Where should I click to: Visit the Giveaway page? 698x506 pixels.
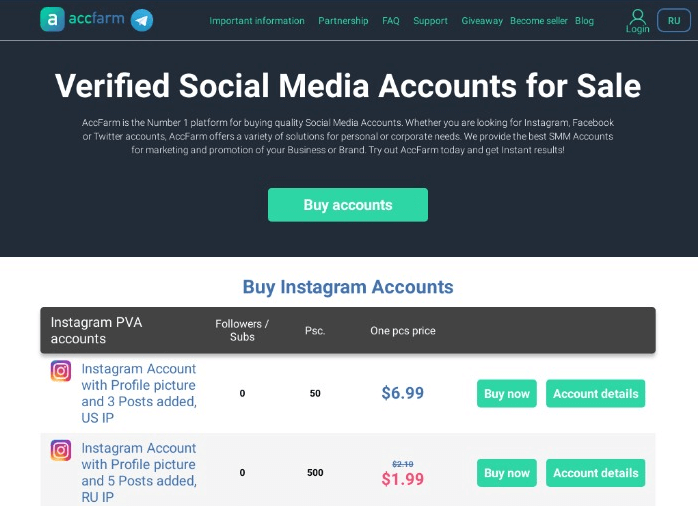482,21
